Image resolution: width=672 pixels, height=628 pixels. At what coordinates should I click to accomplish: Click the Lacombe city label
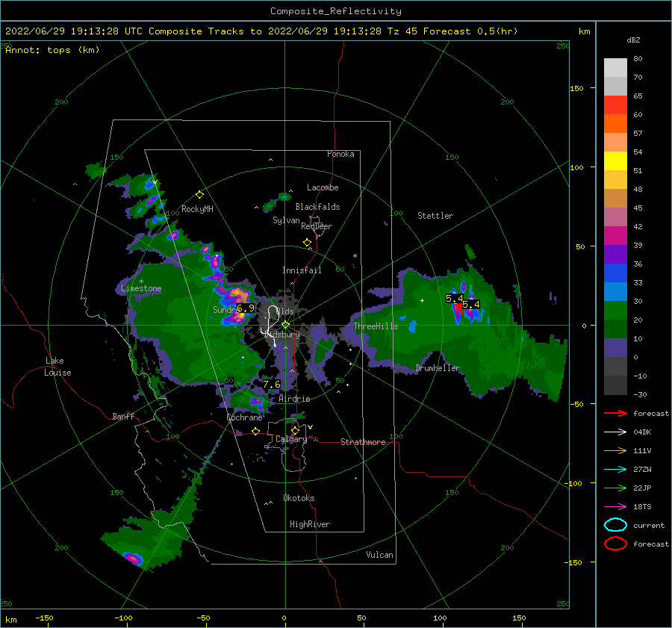tap(323, 187)
